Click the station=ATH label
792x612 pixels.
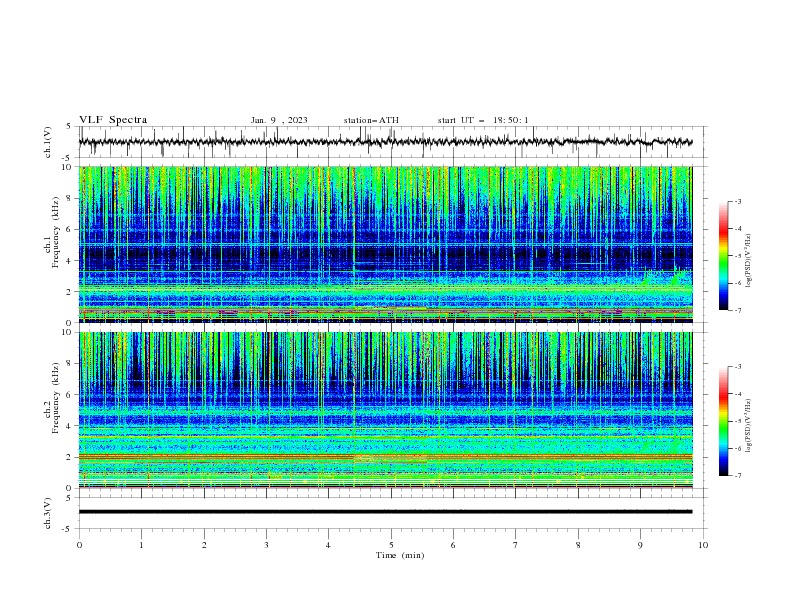click(371, 120)
